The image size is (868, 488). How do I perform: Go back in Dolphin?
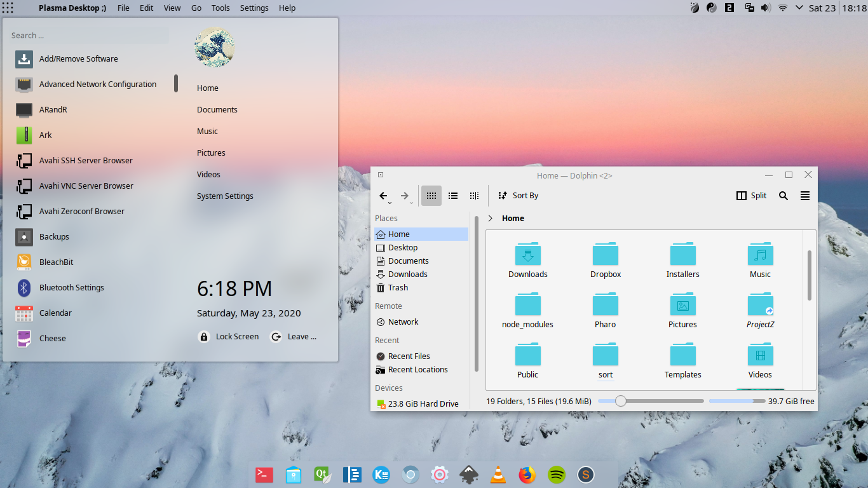pyautogui.click(x=384, y=196)
